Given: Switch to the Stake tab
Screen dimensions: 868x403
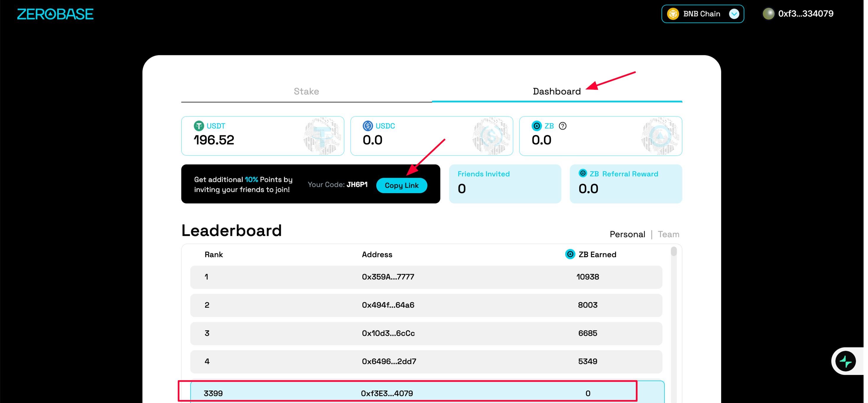Looking at the screenshot, I should [x=306, y=91].
